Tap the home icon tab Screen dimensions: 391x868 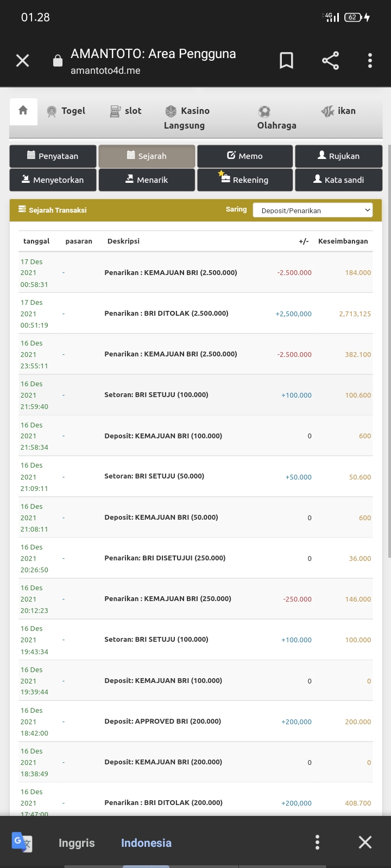23,111
